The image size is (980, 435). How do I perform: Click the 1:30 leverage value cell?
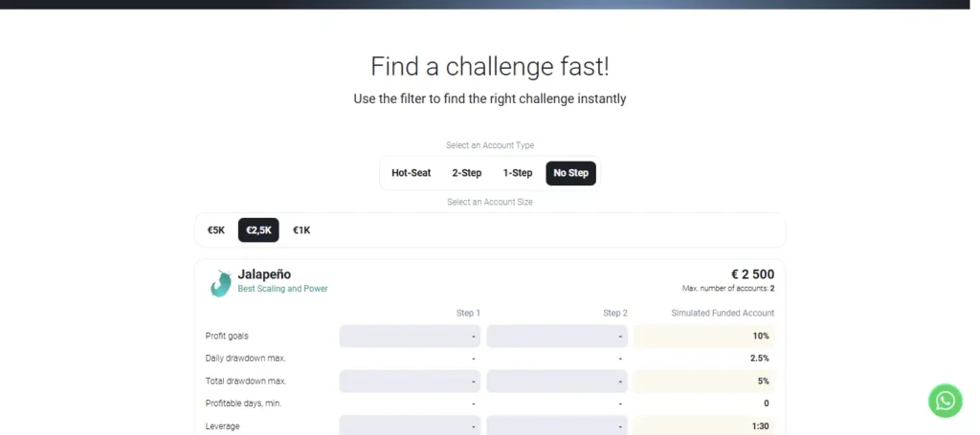click(703, 426)
